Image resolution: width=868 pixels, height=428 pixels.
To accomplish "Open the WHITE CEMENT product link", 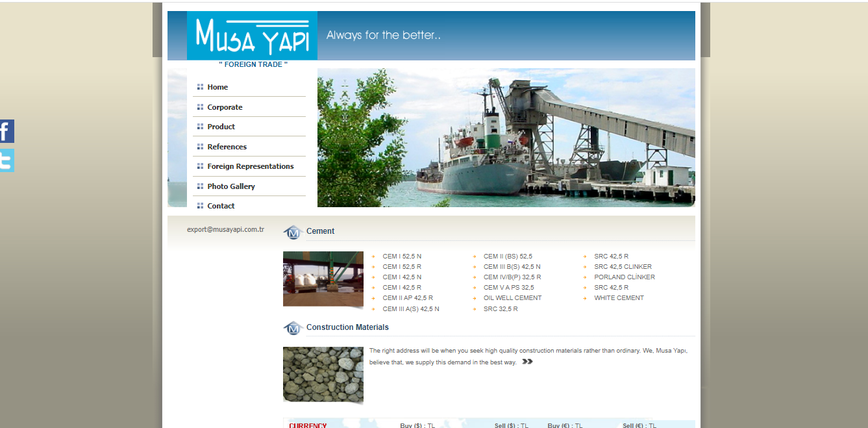I will (619, 298).
